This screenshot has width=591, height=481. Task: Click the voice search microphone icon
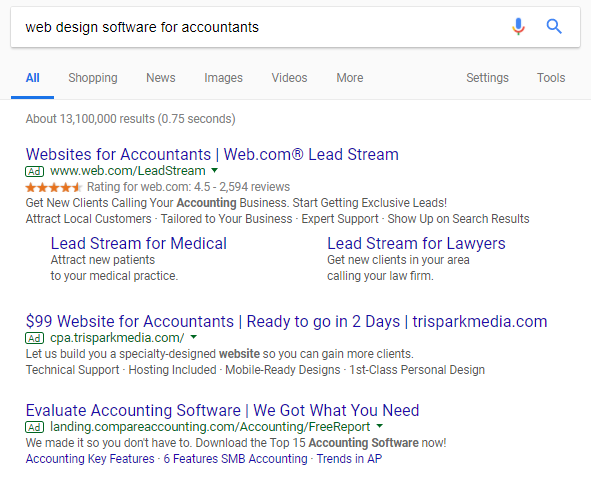[x=518, y=26]
